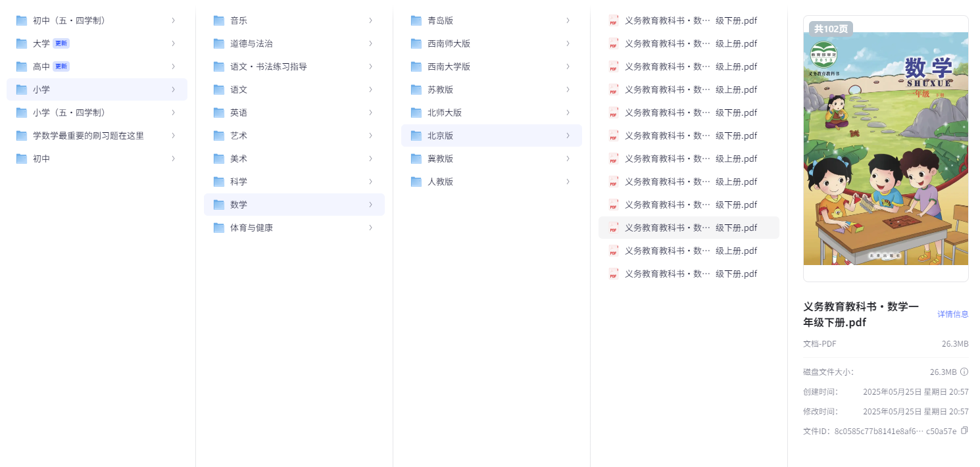Screen dimensions: 980x467
Task: Select the last PDF file in list
Action: [x=691, y=274]
